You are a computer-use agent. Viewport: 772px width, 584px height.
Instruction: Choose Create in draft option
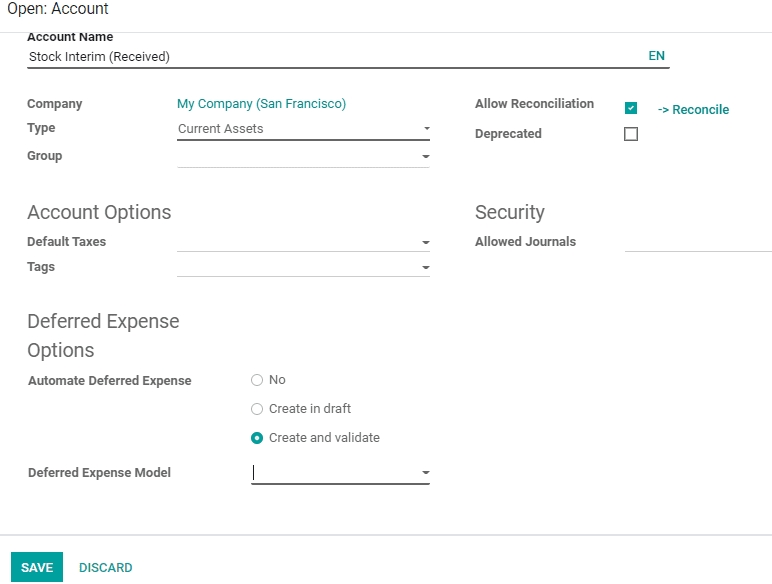257,409
